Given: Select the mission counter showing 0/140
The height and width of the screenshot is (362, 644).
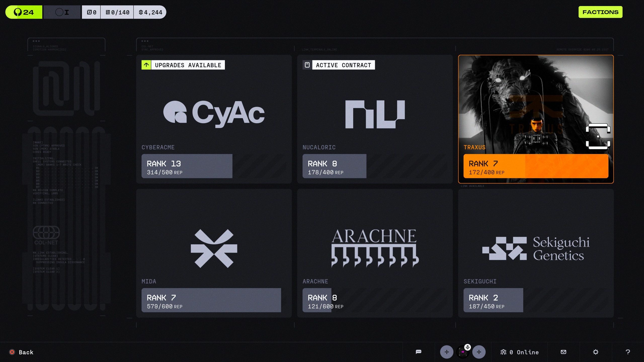Looking at the screenshot, I should coord(117,12).
